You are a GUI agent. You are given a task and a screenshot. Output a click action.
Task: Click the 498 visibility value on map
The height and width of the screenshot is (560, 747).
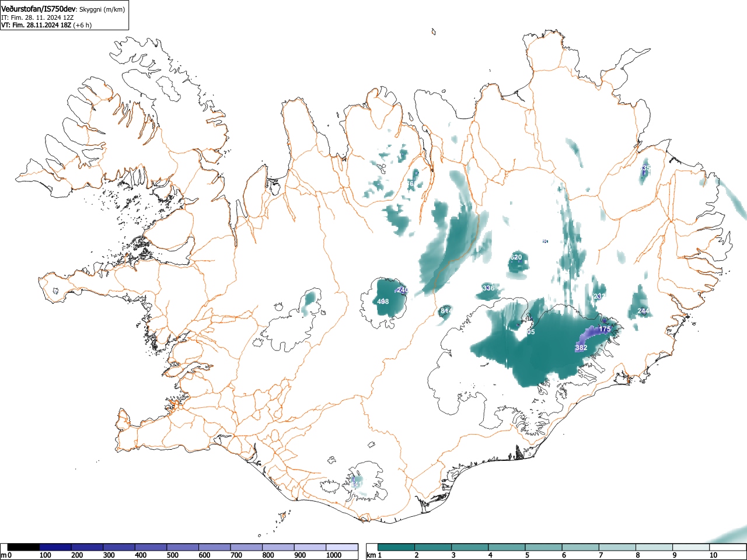(383, 302)
